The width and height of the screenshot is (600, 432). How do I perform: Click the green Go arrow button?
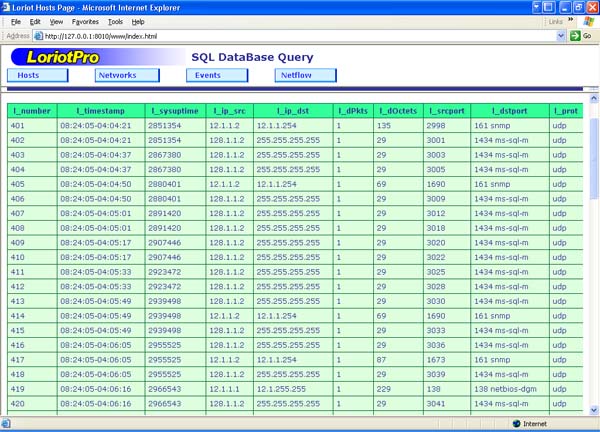pyautogui.click(x=575, y=35)
